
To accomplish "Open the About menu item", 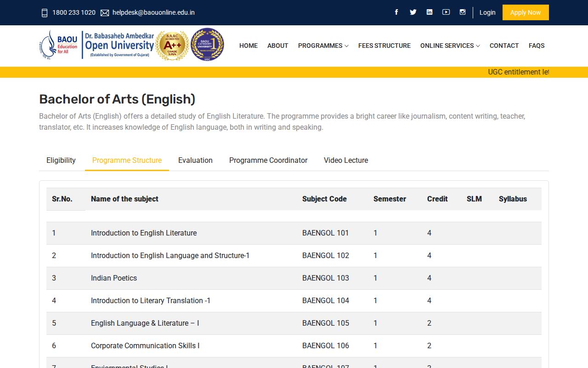I will (278, 46).
